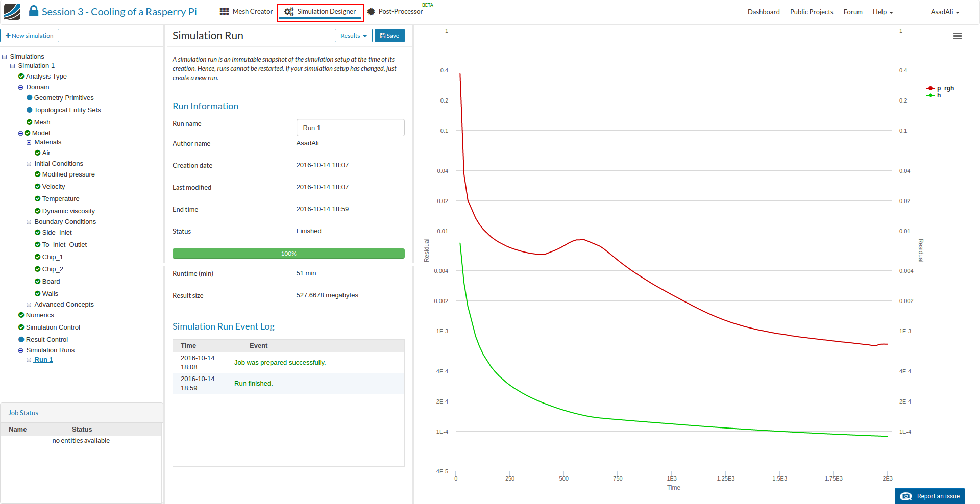
Task: Click the 100% progress bar
Action: pyautogui.click(x=288, y=254)
